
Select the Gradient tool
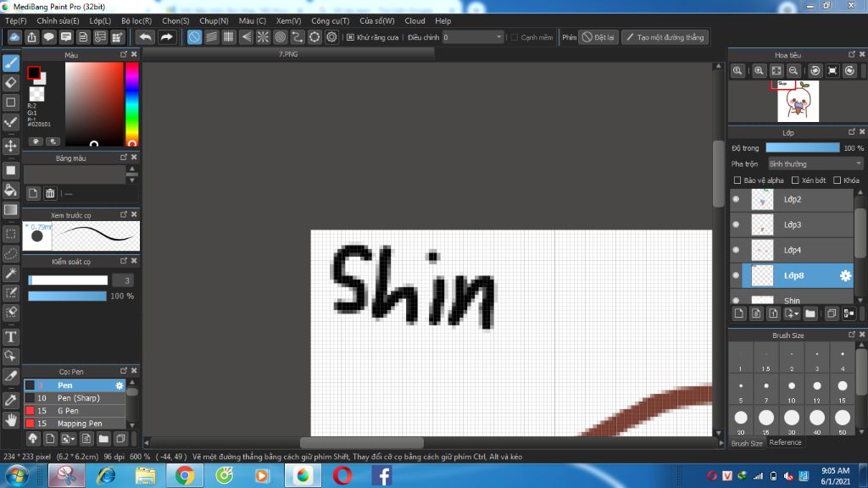coord(11,210)
